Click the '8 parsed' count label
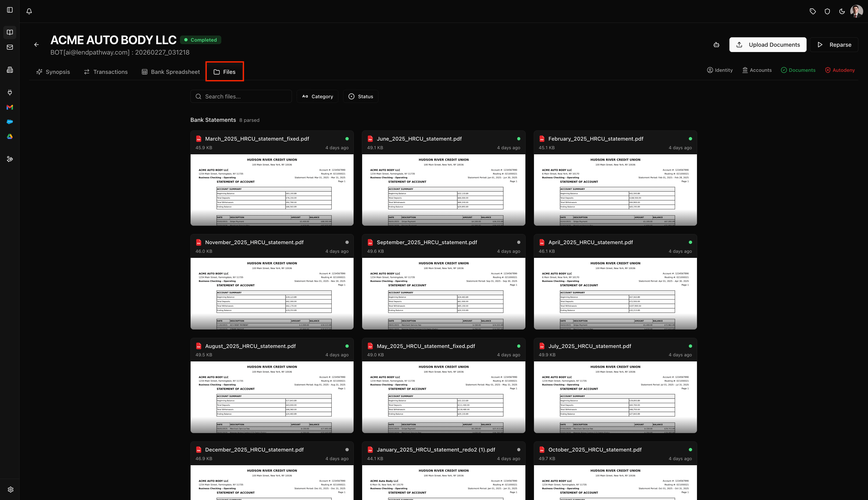Screen dimensions: 868x500 [x=249, y=120]
